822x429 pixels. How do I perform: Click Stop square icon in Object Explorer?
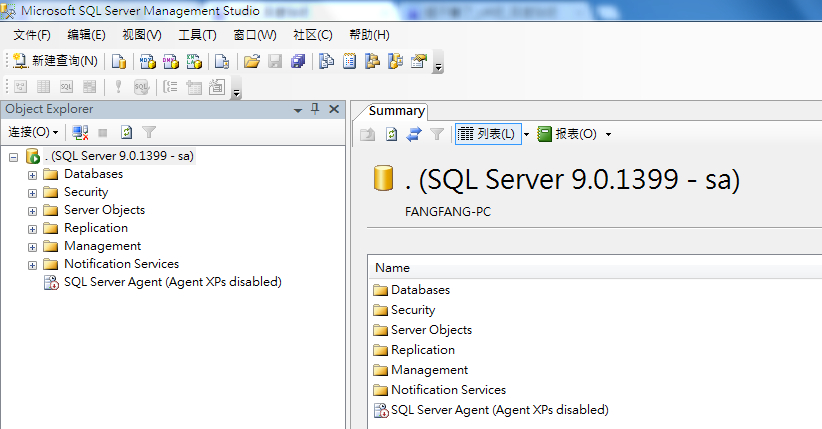tap(103, 133)
